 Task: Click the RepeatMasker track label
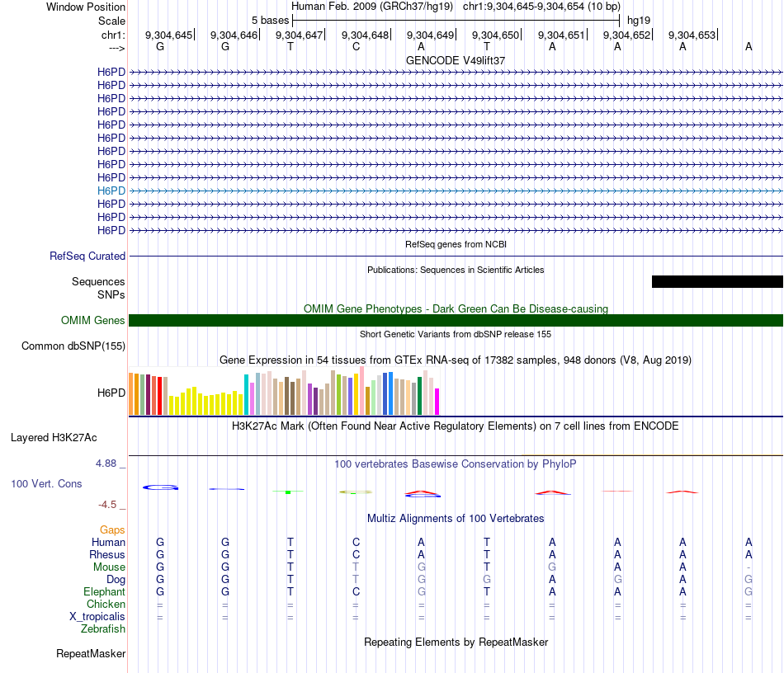tap(91, 653)
